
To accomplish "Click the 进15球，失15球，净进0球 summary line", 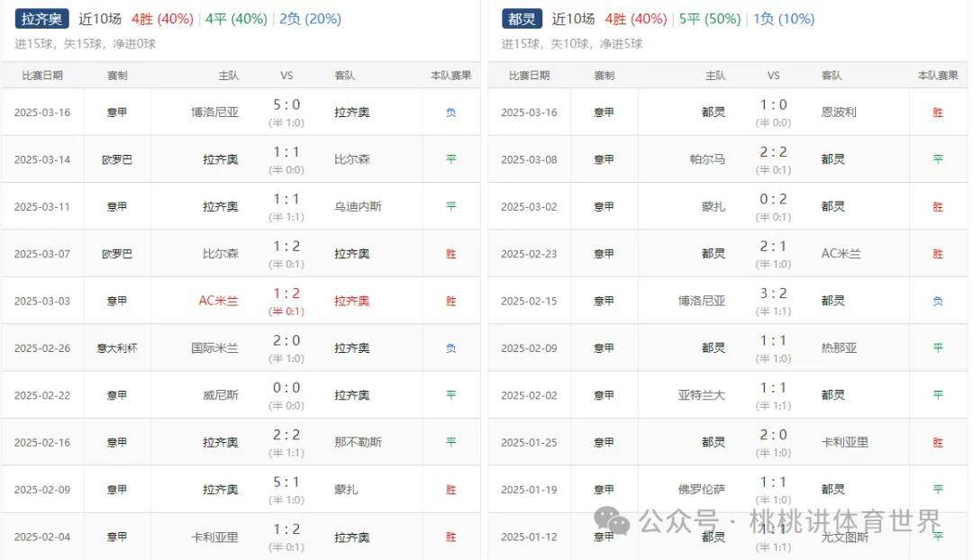I will click(x=85, y=44).
